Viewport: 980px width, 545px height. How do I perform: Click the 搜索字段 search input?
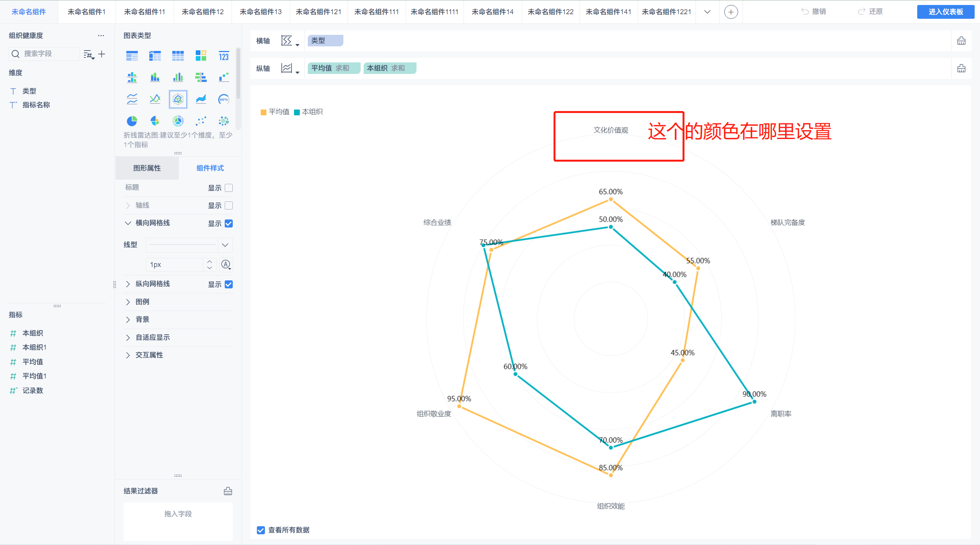(44, 54)
